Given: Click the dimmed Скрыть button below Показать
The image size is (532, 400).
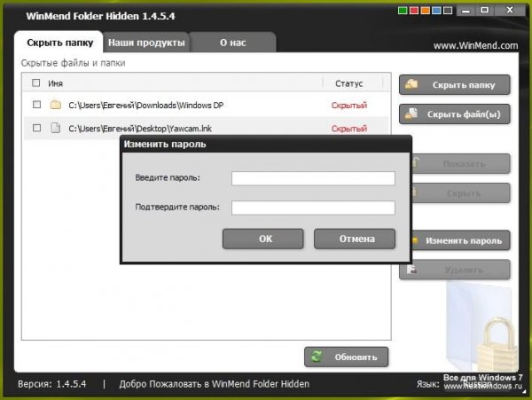Looking at the screenshot, I should pos(461,193).
